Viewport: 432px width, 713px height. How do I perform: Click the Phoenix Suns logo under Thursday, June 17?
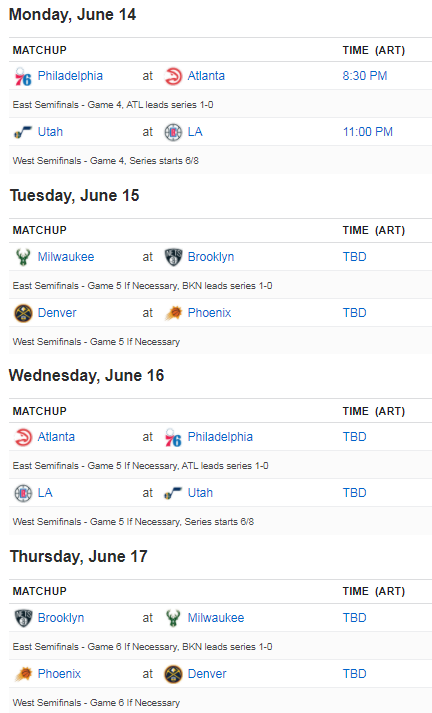tap(23, 674)
